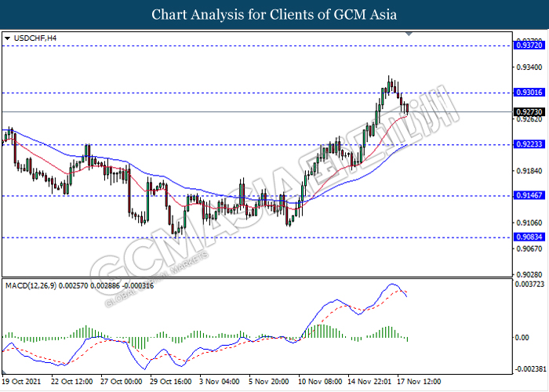Click the 0.91840 price axis value

coord(529,171)
